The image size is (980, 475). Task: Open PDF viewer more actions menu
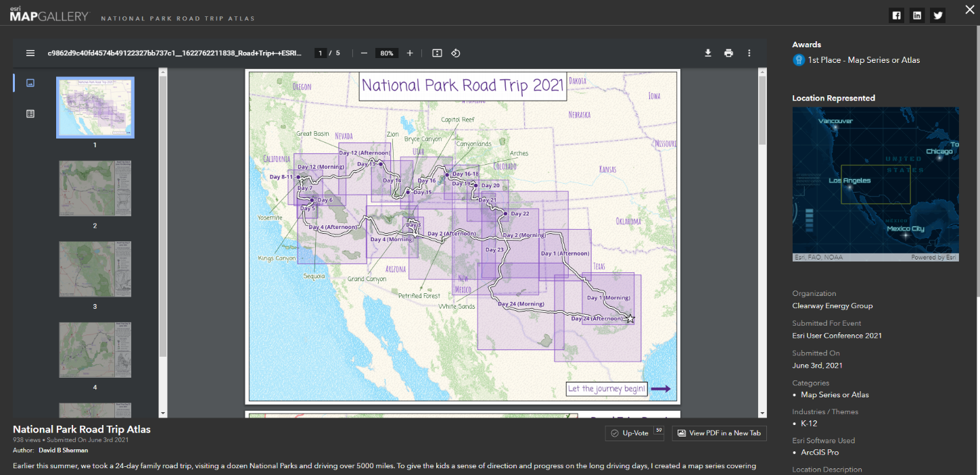tap(749, 53)
